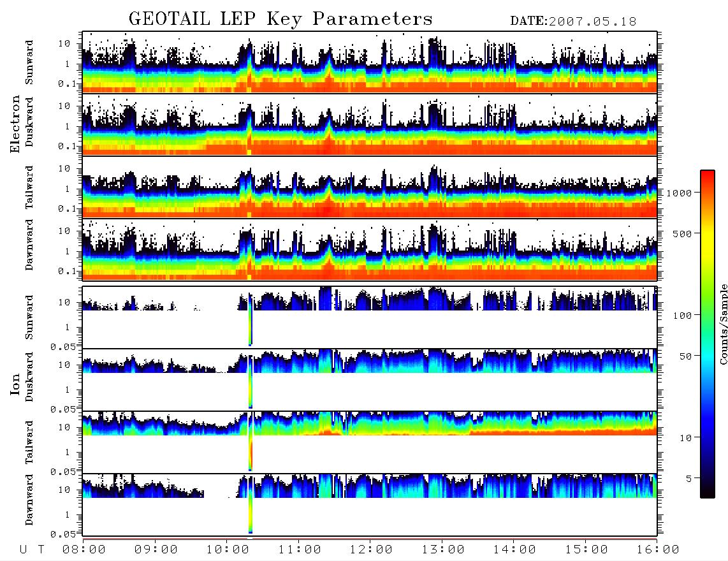
Task: Click the 15:00 time axis label
Action: (587, 550)
